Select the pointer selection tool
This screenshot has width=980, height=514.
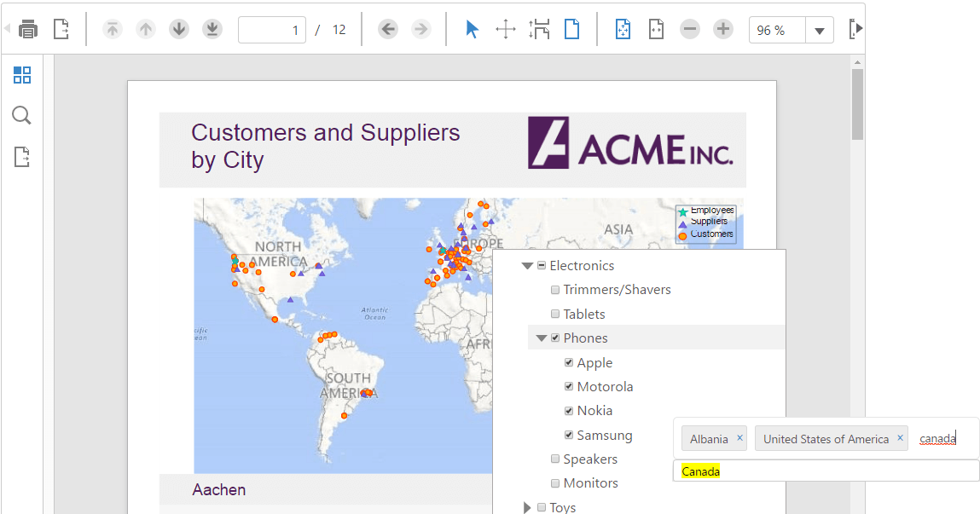click(472, 28)
